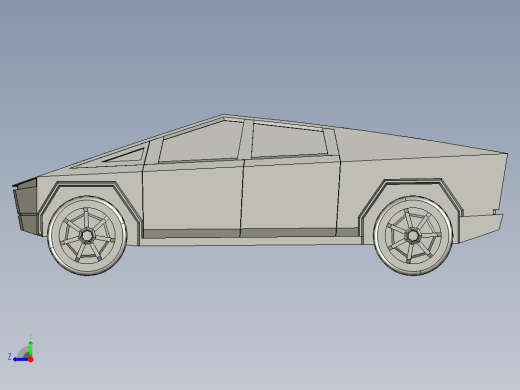Select the front wheel arch trim

[x=87, y=184]
